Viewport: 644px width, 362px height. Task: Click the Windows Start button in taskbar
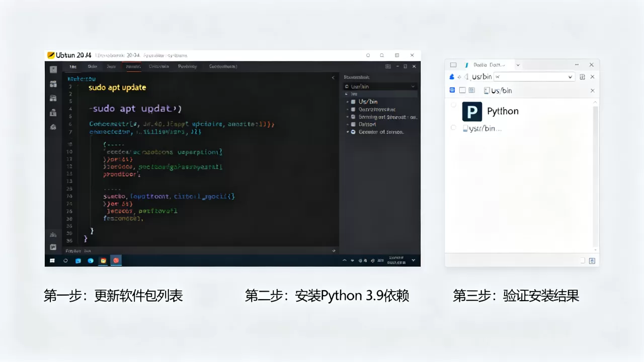pyautogui.click(x=52, y=260)
